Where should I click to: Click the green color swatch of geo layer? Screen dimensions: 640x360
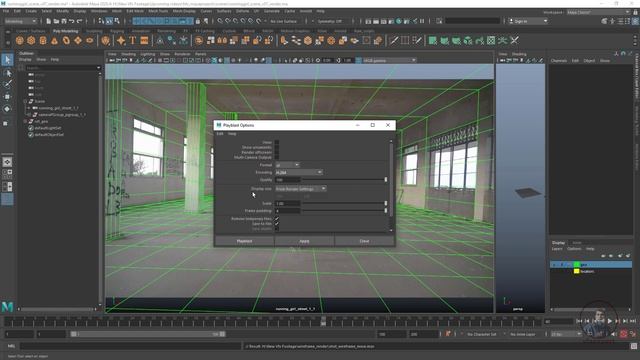[x=577, y=264]
